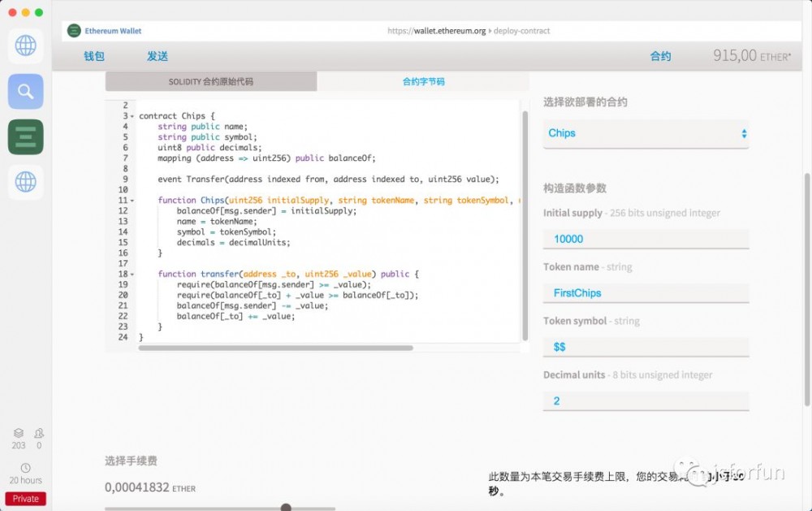Switch to the SOLIDITY 合约原始代码 tab
The width and height of the screenshot is (812, 511).
(x=210, y=81)
